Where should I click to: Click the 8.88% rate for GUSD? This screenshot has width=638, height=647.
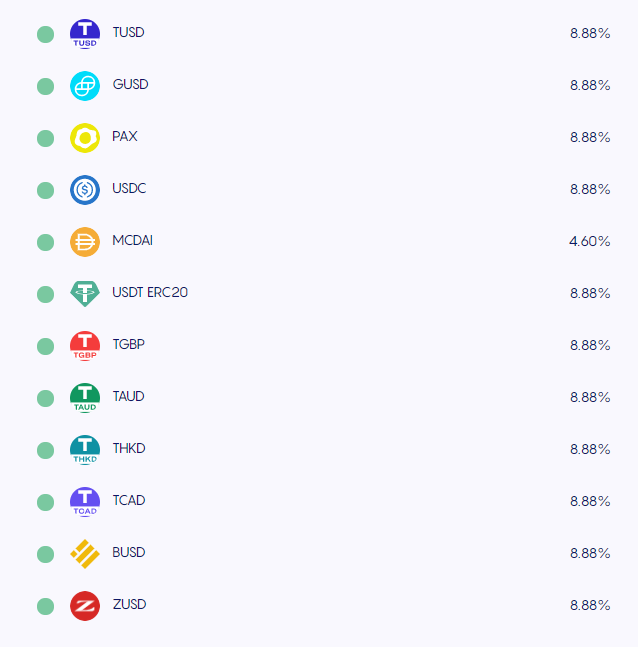pyautogui.click(x=590, y=85)
